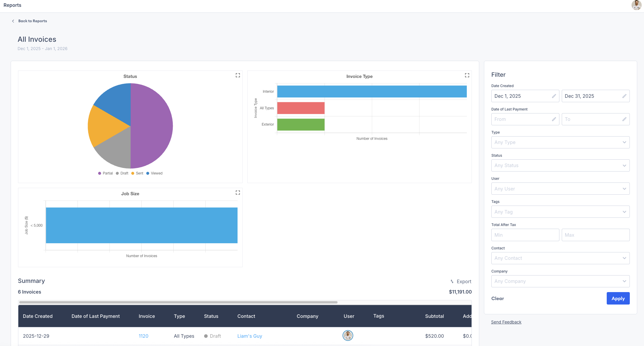The image size is (644, 346).
Task: Expand the Status chart to fullscreen
Action: click(238, 75)
